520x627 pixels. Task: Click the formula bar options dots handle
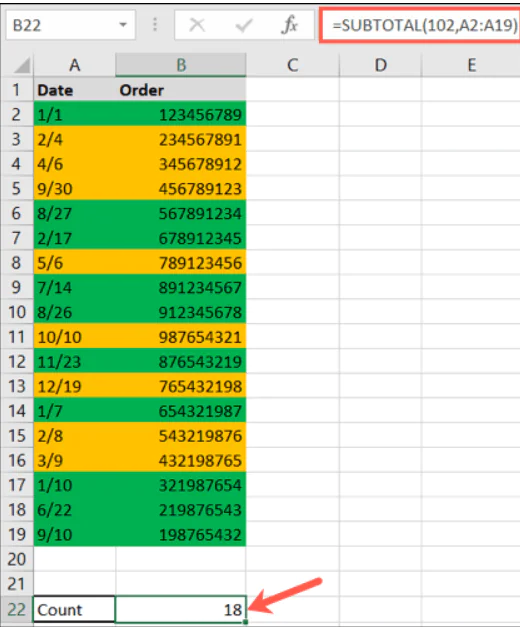155,25
